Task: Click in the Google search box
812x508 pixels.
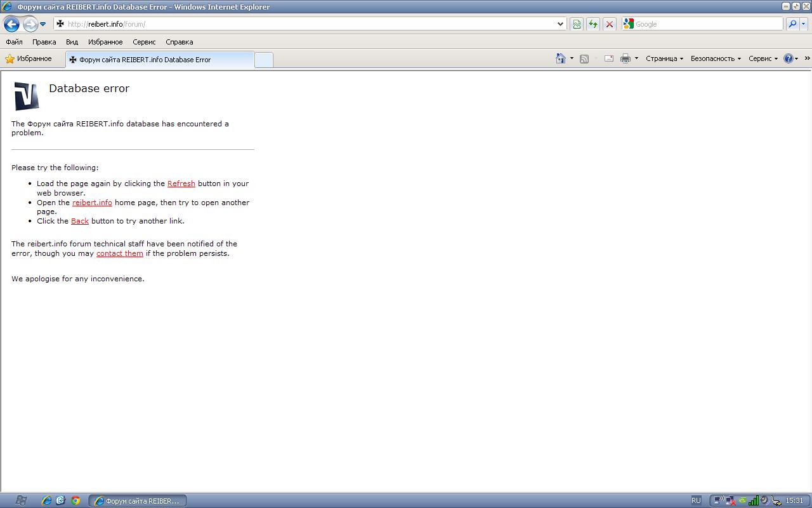Action: 707,24
